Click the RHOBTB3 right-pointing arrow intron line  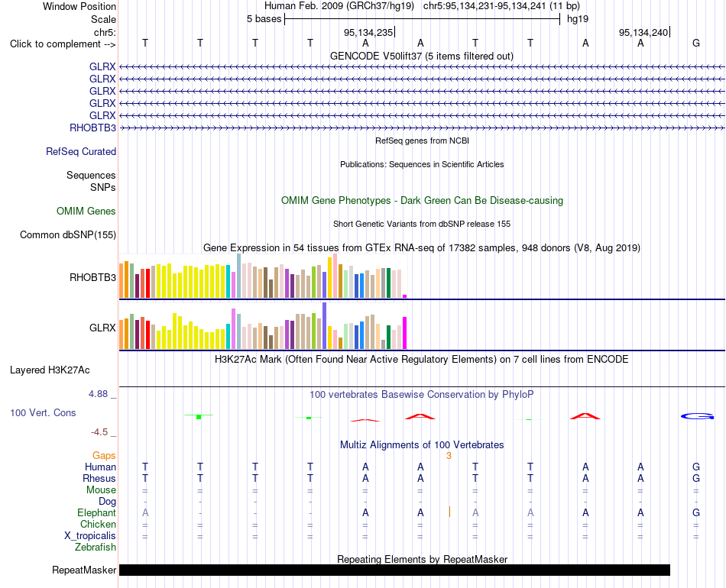tap(422, 128)
